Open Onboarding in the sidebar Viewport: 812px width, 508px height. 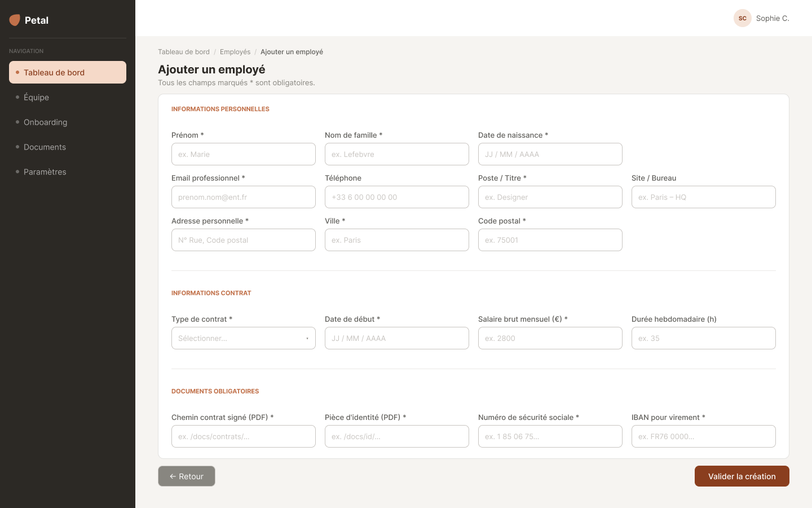68,122
